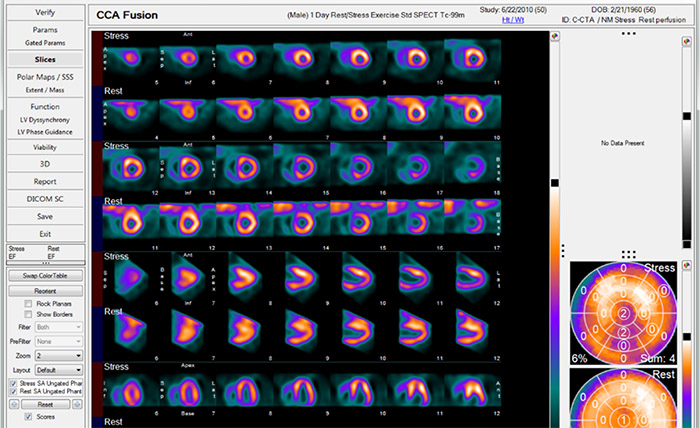Screen dimensions: 700x428
Task: Click arrow icon left of Reset button
Action: coord(14,404)
